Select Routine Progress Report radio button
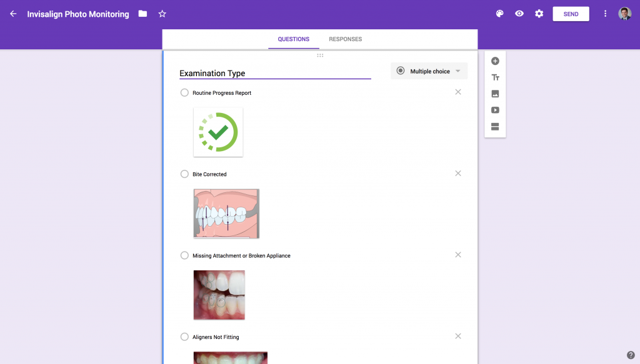 point(184,92)
